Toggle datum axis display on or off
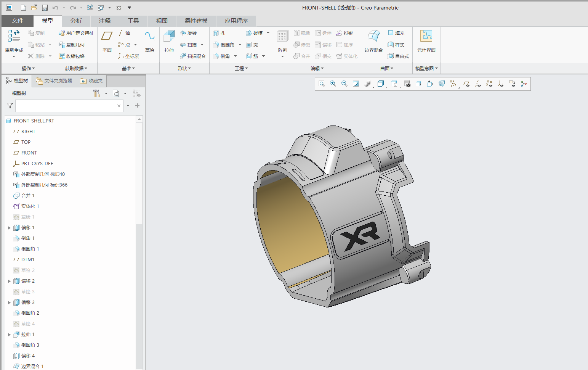588x370 pixels. (478, 84)
